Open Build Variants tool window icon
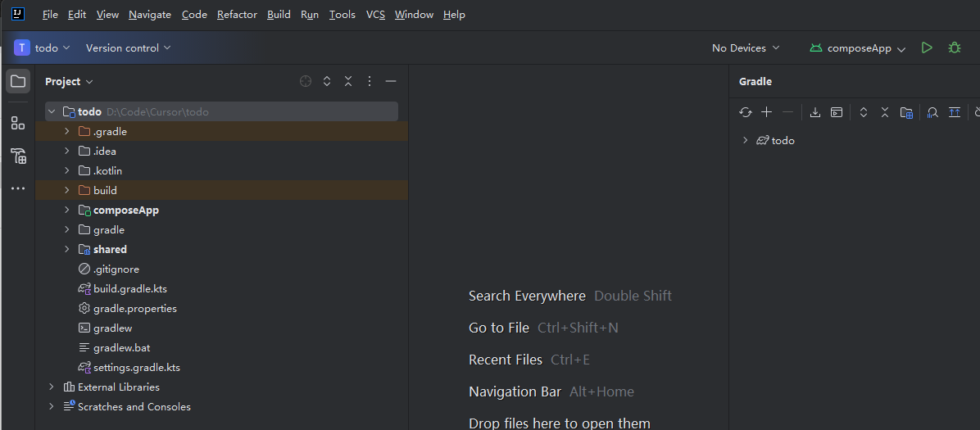This screenshot has width=980, height=430. click(18, 156)
